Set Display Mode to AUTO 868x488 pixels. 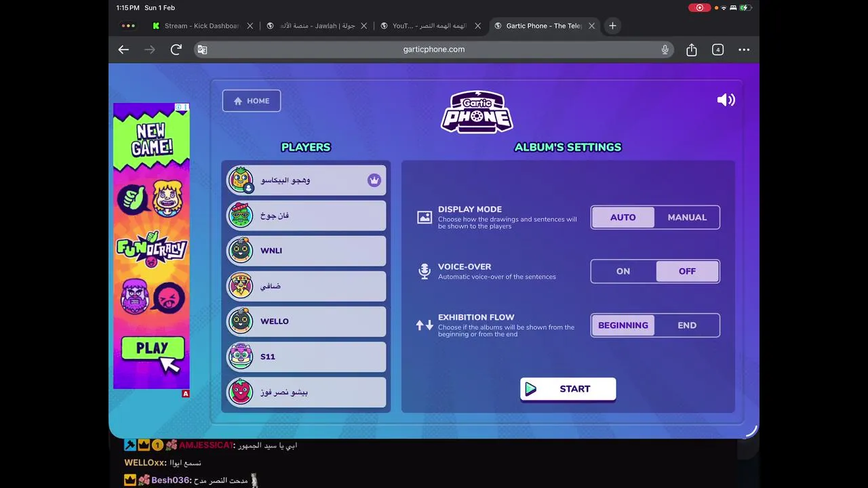(623, 218)
